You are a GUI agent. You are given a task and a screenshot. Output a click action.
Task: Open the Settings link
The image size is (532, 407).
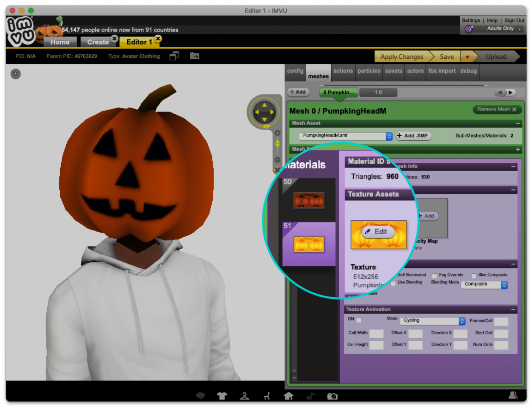click(x=471, y=21)
